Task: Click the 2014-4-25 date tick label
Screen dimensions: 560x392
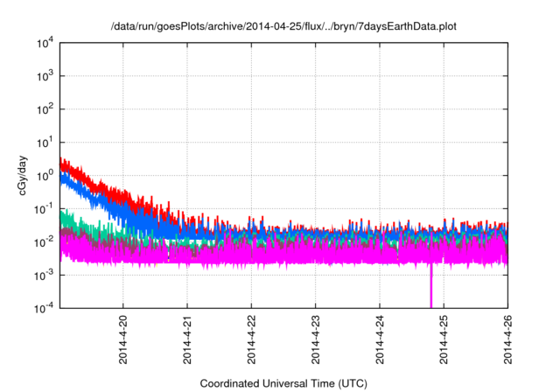Action: [x=444, y=339]
